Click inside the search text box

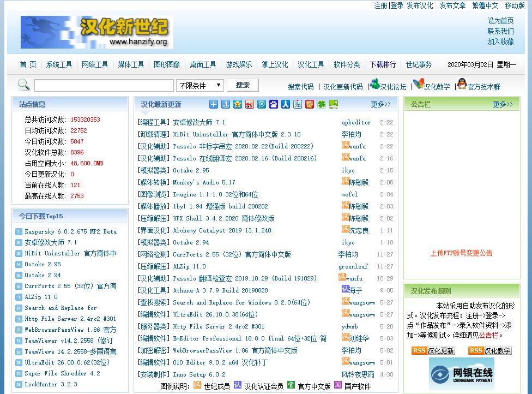point(104,86)
